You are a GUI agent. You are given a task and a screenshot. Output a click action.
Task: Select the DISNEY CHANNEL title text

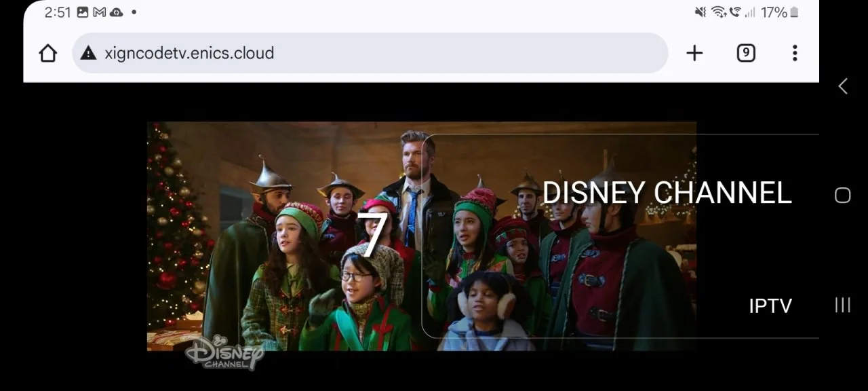[667, 193]
